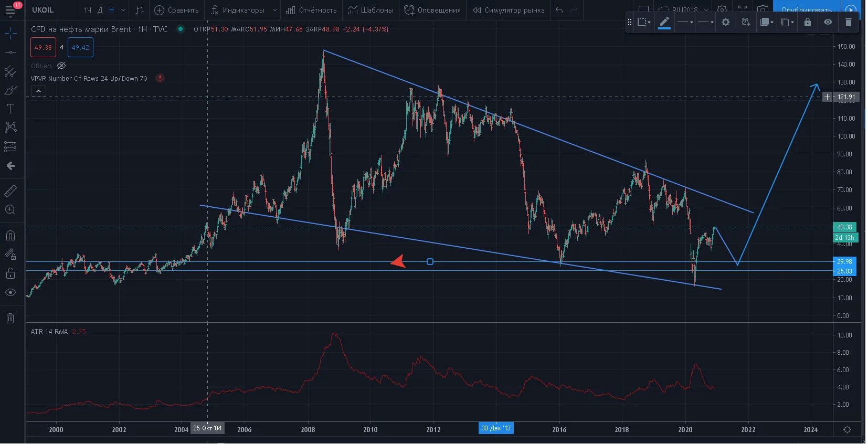868x444 pixels.
Task: Click the 49.38 current price label
Action: (x=844, y=227)
